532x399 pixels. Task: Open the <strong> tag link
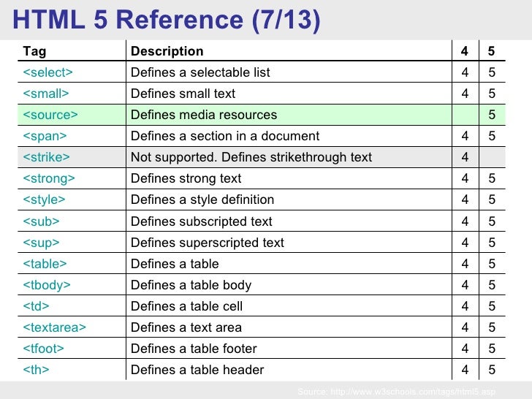(49, 178)
